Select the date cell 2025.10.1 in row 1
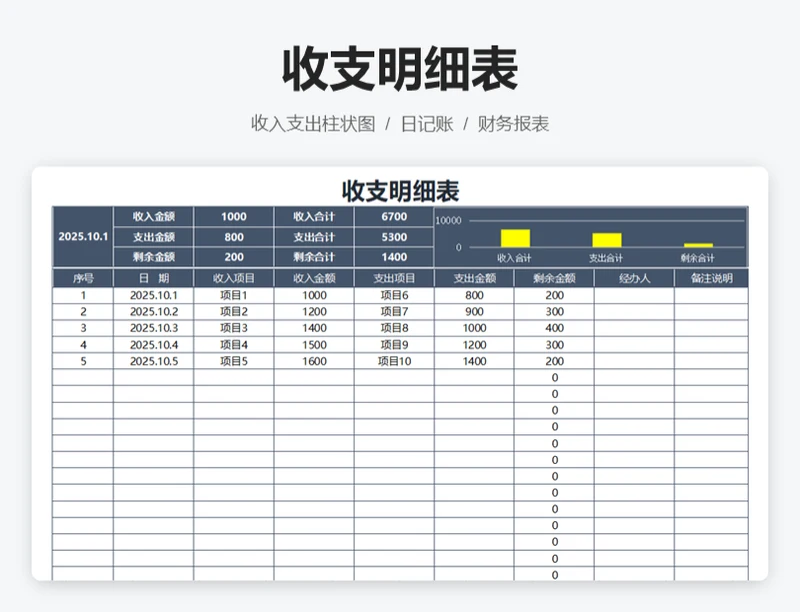The height and width of the screenshot is (612, 800). pos(154,295)
